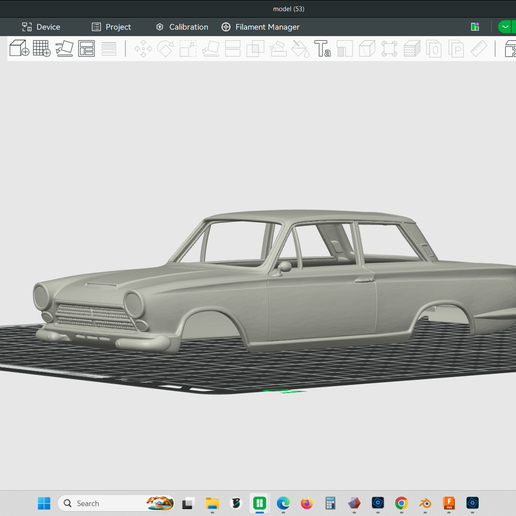Open the Mesh boolean tool

point(255,49)
